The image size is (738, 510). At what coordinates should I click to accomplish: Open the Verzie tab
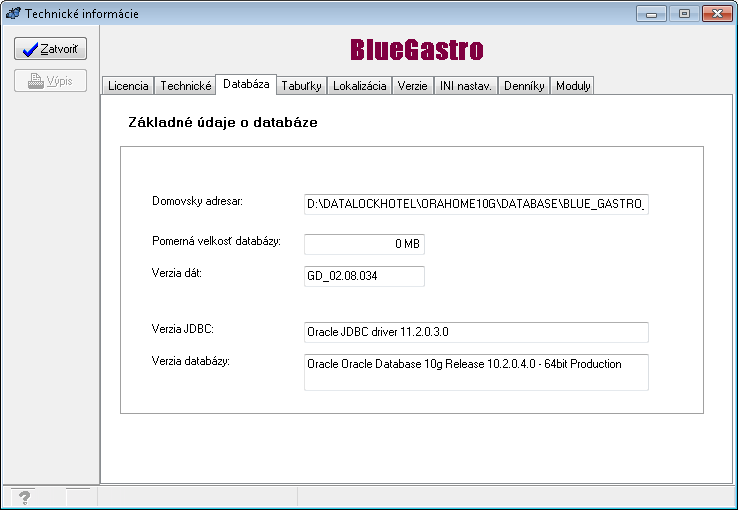point(412,86)
